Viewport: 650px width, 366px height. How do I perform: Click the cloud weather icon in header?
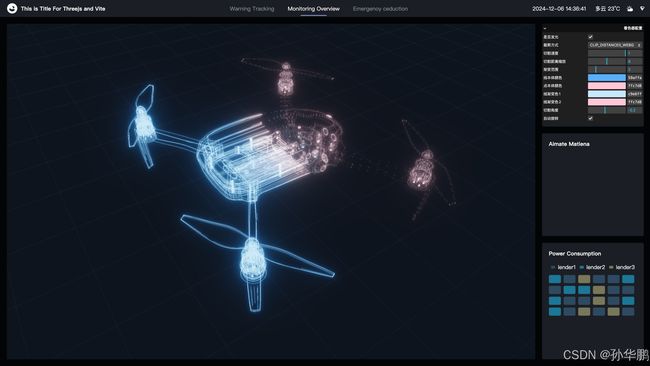point(630,9)
